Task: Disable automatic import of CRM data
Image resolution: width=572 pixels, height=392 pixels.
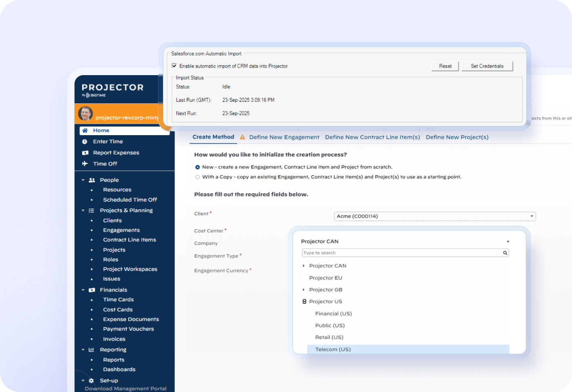Action: (x=174, y=66)
